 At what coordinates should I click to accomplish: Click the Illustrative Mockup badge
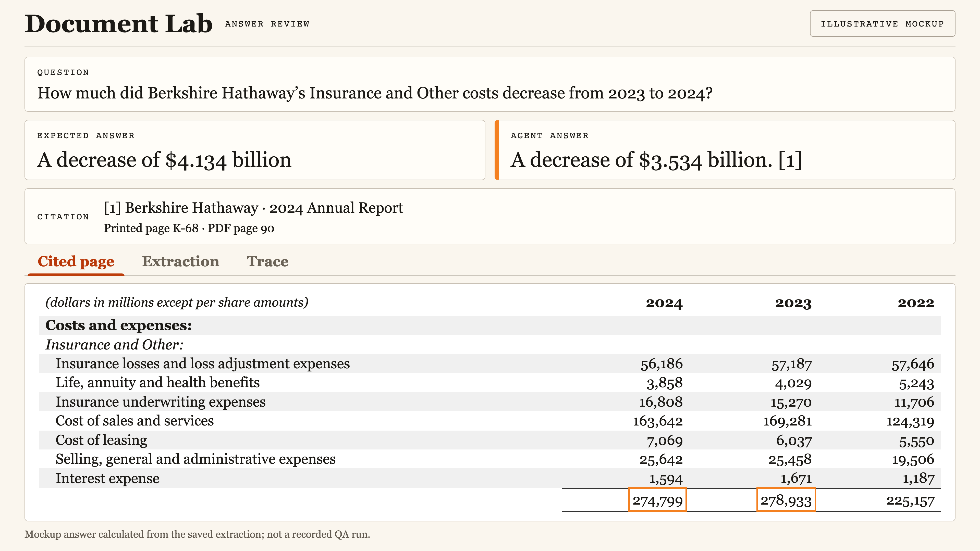[x=882, y=23]
